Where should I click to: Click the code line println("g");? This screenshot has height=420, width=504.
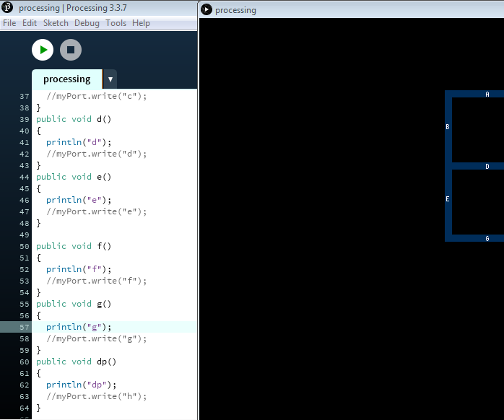79,327
